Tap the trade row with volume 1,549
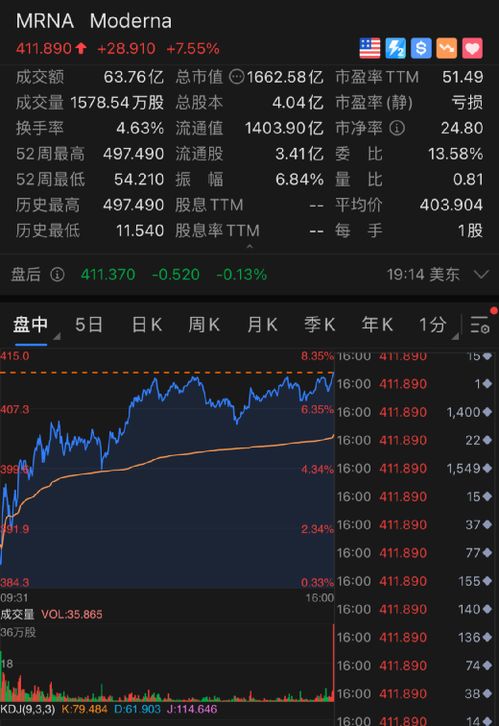 click(414, 469)
